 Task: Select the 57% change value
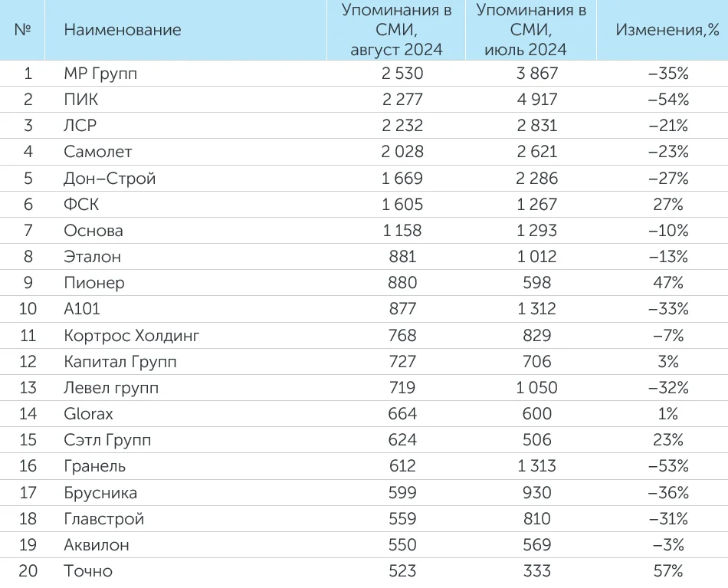(x=667, y=571)
